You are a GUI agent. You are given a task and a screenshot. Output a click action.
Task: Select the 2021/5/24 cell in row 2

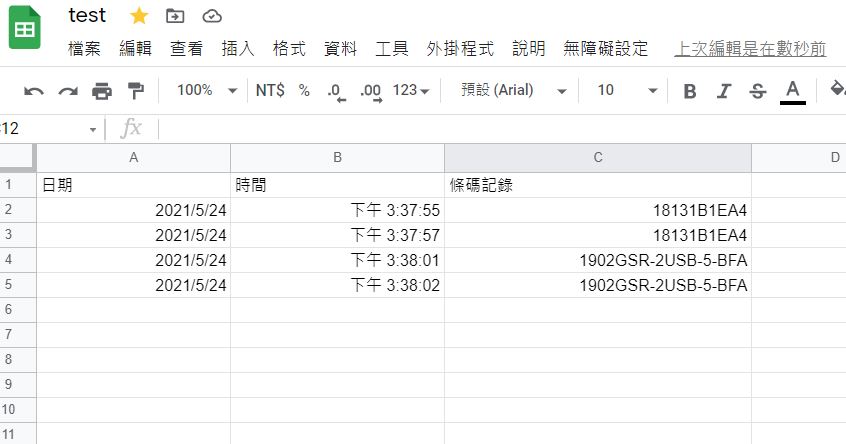(133, 210)
